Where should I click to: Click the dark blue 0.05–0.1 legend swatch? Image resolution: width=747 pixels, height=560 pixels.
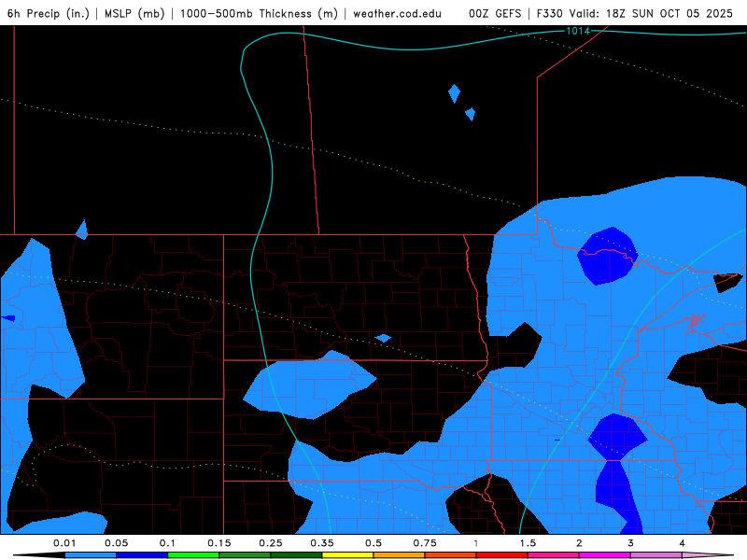pyautogui.click(x=142, y=555)
